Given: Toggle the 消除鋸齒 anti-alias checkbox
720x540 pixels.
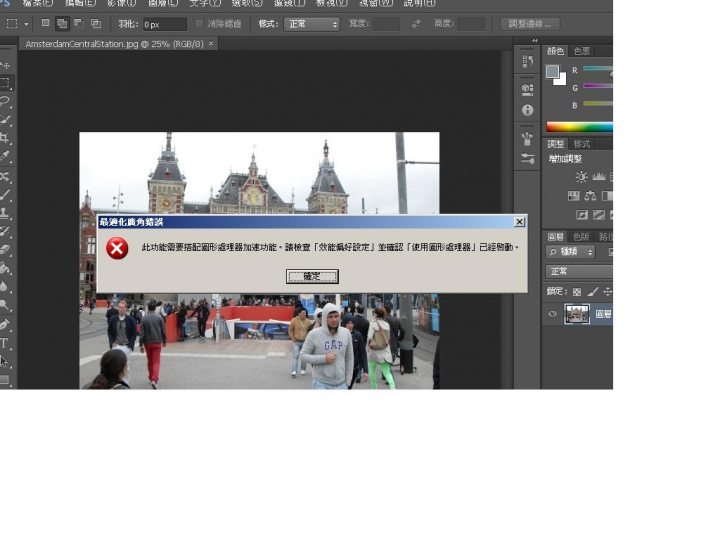Looking at the screenshot, I should 199,24.
